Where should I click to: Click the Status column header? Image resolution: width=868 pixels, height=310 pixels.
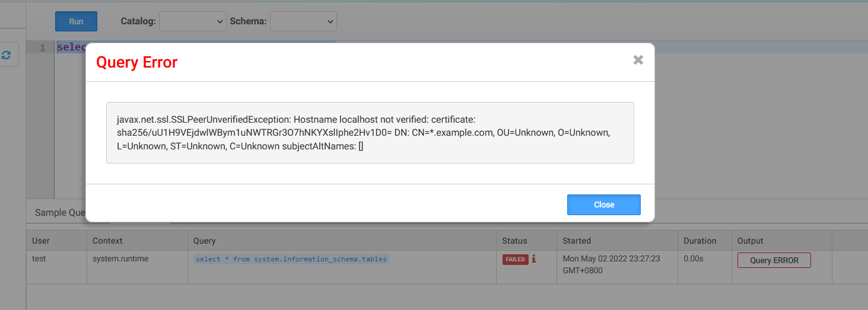514,241
